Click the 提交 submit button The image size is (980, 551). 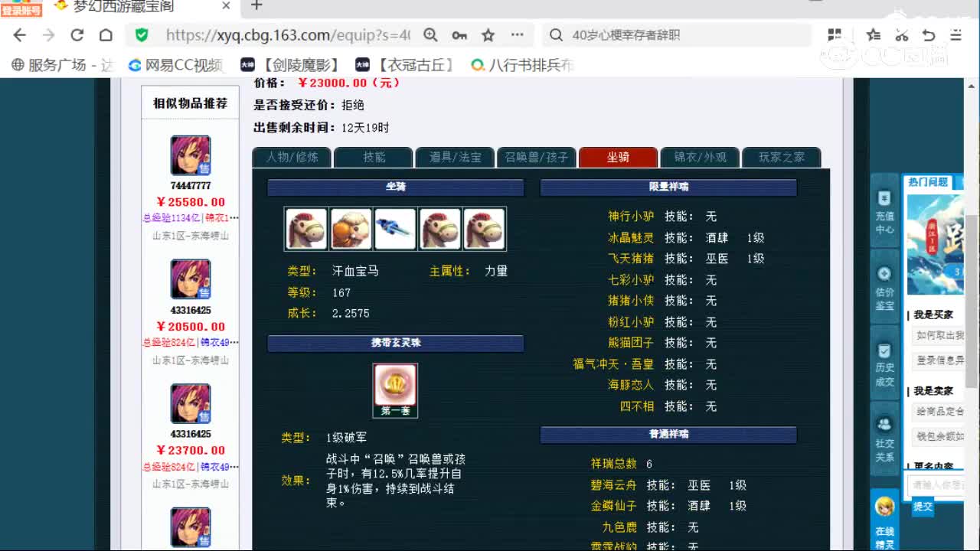pyautogui.click(x=923, y=506)
